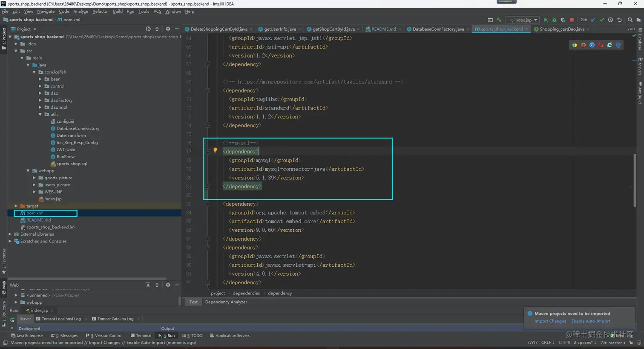The image size is (644, 349).
Task: Expand the target folder
Action: pyautogui.click(x=16, y=206)
